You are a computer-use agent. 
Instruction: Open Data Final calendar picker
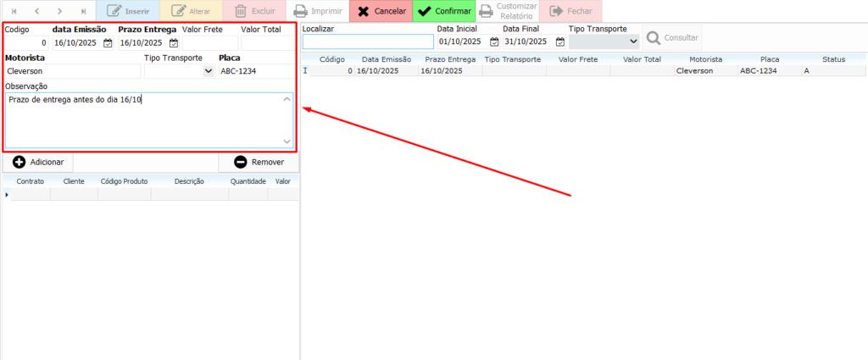pos(559,42)
